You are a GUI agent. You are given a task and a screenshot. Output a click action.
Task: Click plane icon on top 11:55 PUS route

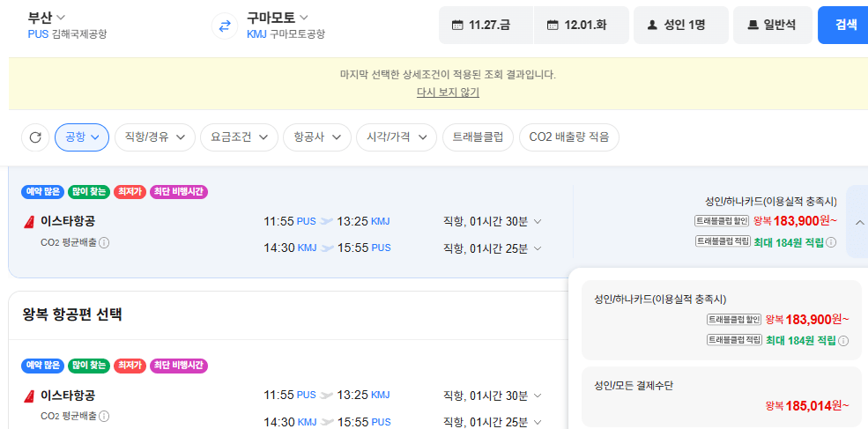[x=327, y=221]
